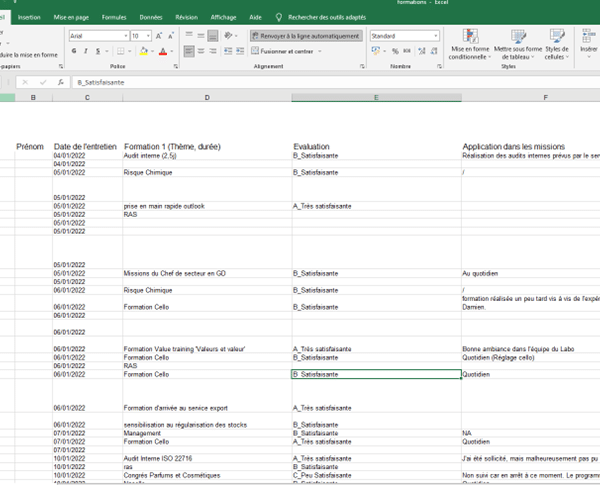Screen dimensions: 600x485
Task: Apply thousands separator style
Action: pyautogui.click(x=407, y=51)
